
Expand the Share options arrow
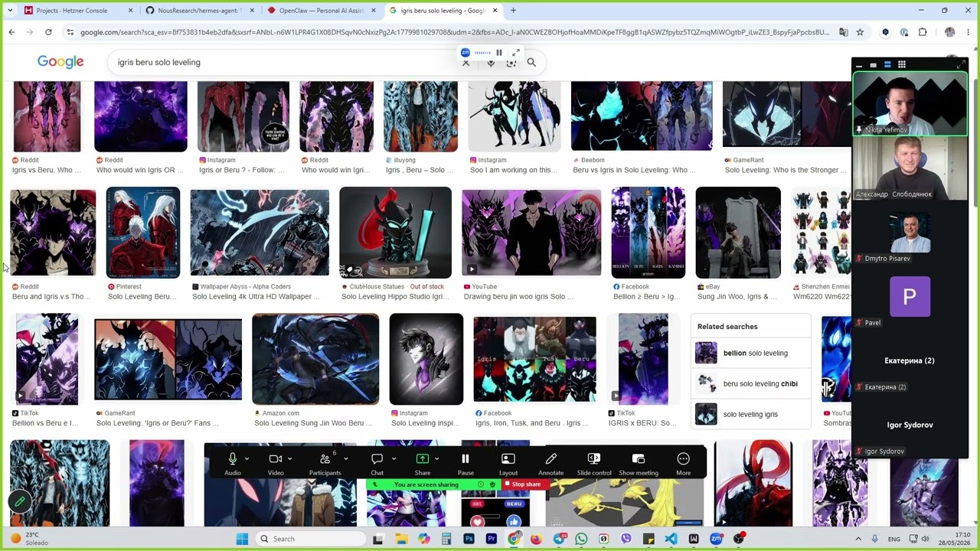coord(436,459)
